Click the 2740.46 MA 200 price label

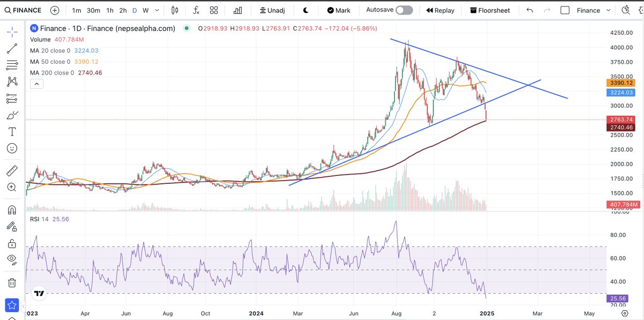[621, 128]
